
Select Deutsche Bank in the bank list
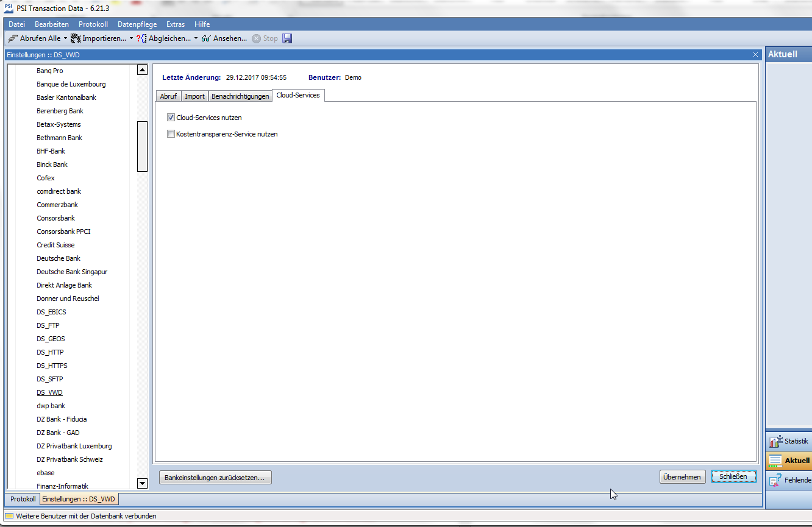pos(59,258)
